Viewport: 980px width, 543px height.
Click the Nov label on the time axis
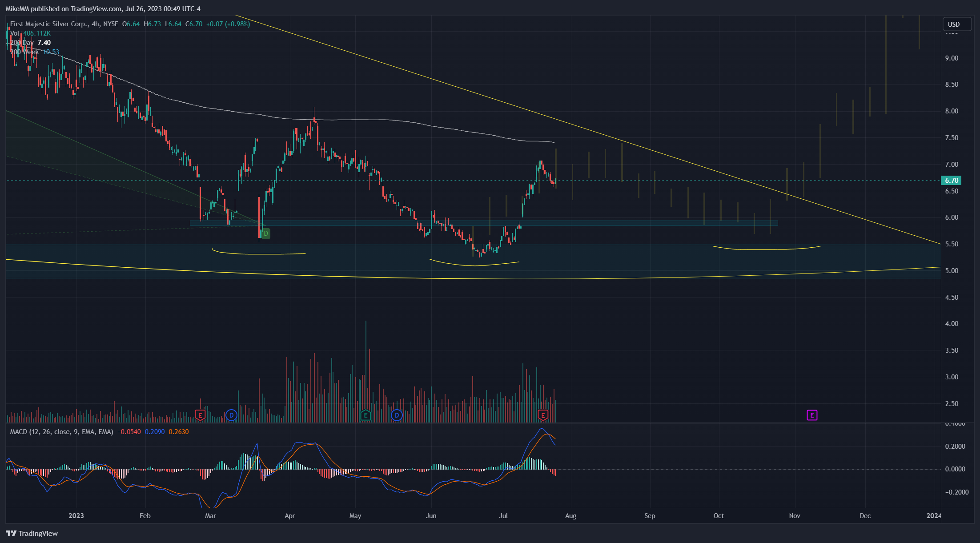795,516
